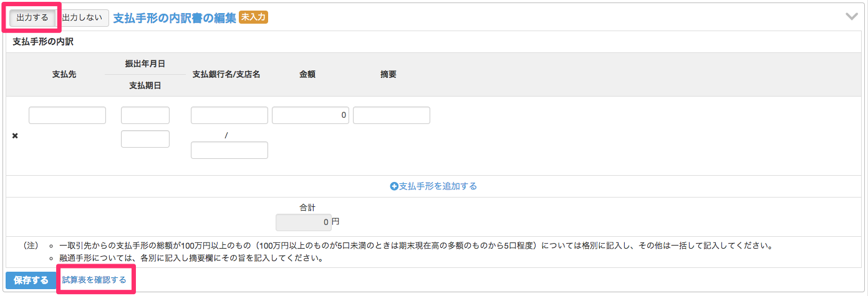
Task: Click the 合計 total field
Action: coord(304,222)
